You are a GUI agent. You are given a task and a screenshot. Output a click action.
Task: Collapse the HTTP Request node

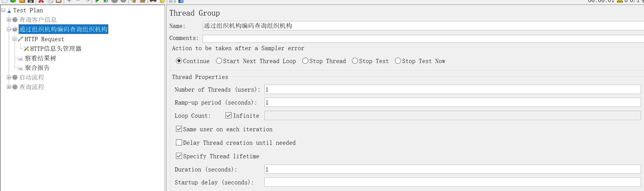tap(14, 39)
